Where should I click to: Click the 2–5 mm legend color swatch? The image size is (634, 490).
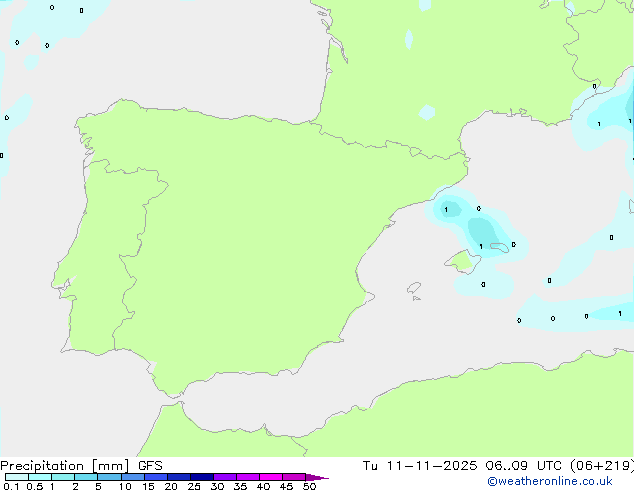click(x=86, y=477)
